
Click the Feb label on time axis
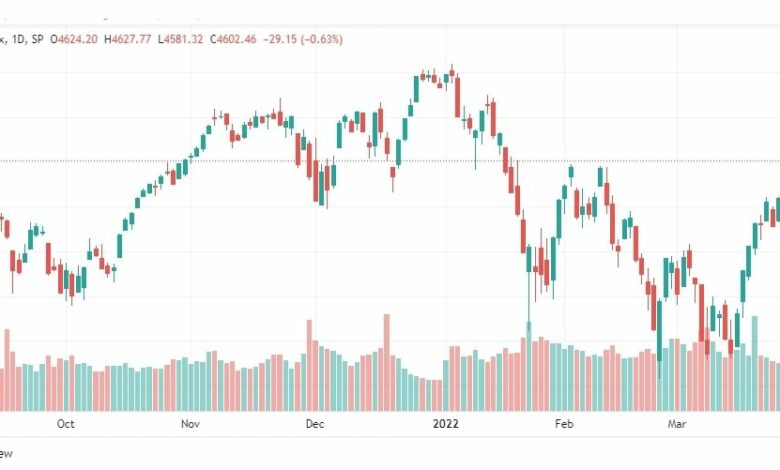point(564,424)
